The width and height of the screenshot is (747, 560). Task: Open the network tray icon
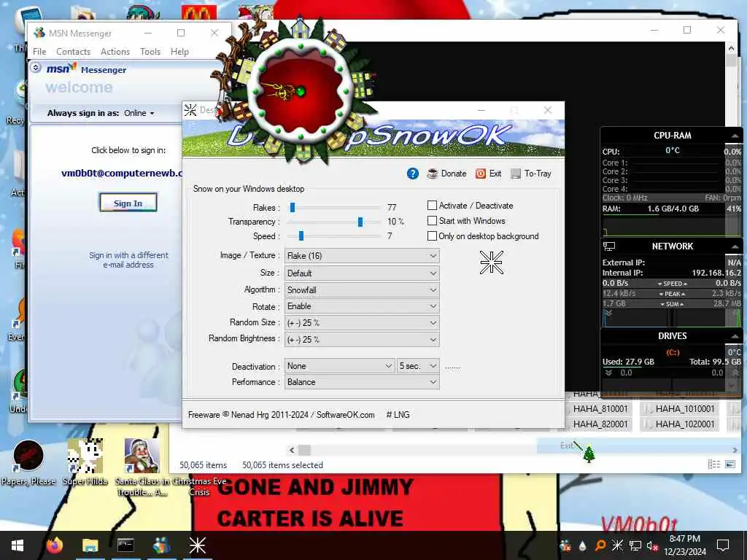click(635, 545)
